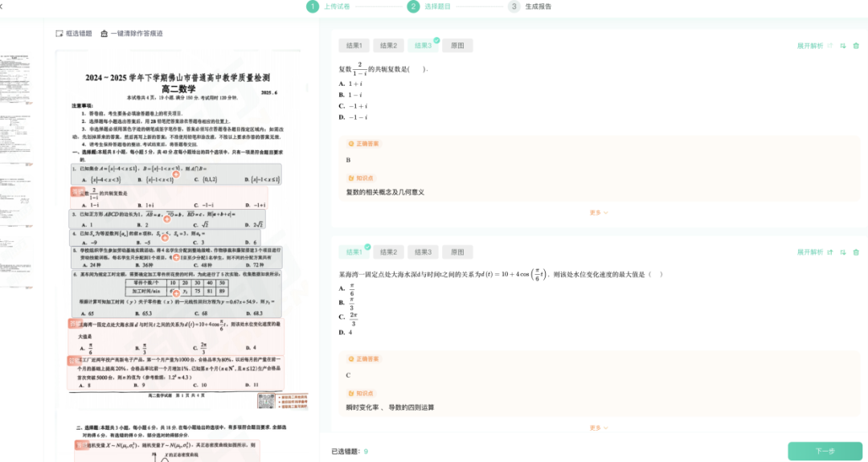Screen dimensions: 868x462
Task: Click step 3 生成报告 in progress bar
Action: [x=538, y=6]
